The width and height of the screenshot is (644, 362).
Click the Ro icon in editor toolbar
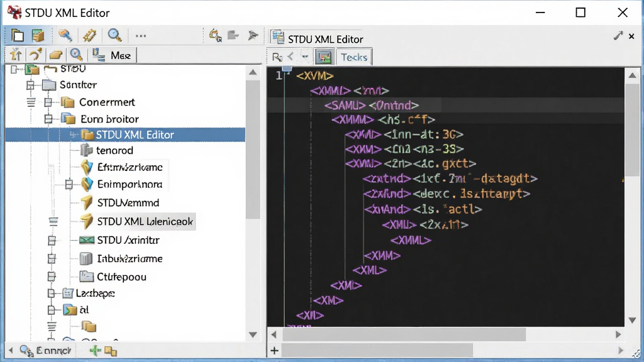tap(277, 57)
